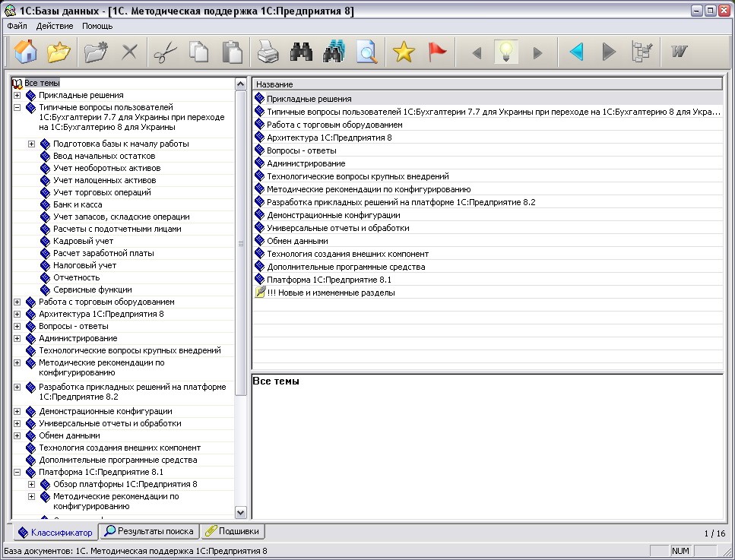Click the large gray forward arrow icon
735x560 pixels.
(x=608, y=52)
